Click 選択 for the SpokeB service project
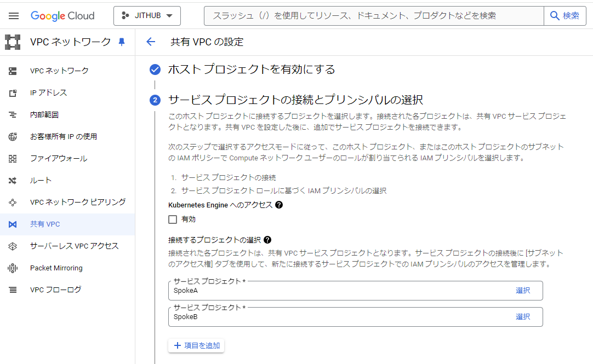This screenshot has width=593, height=364. [523, 317]
